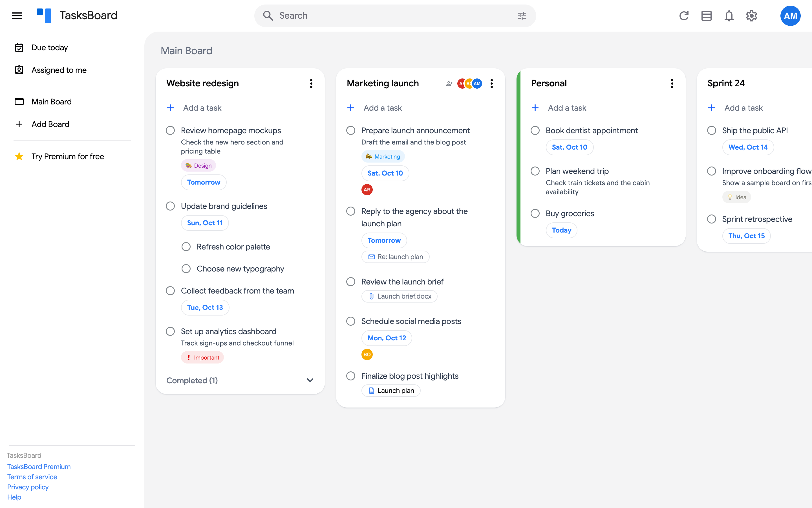Open the Mon, Oct 12 date chip
This screenshot has width=812, height=508.
(x=387, y=338)
